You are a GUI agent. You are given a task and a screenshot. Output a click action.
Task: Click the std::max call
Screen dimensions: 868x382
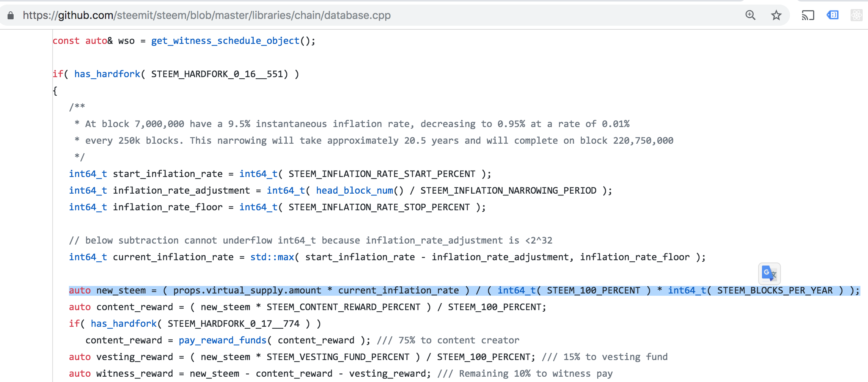tap(272, 257)
